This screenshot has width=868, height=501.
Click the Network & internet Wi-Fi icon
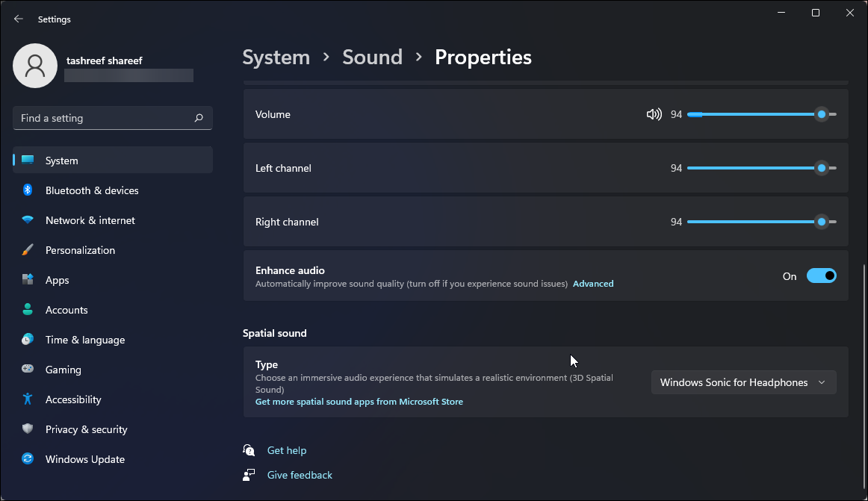pyautogui.click(x=28, y=220)
